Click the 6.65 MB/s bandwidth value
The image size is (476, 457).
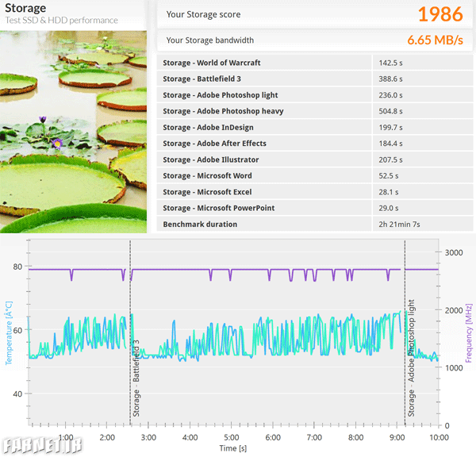point(435,40)
